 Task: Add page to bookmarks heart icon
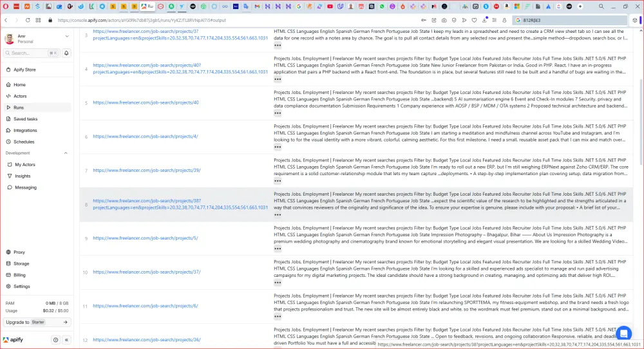pyautogui.click(x=475, y=20)
